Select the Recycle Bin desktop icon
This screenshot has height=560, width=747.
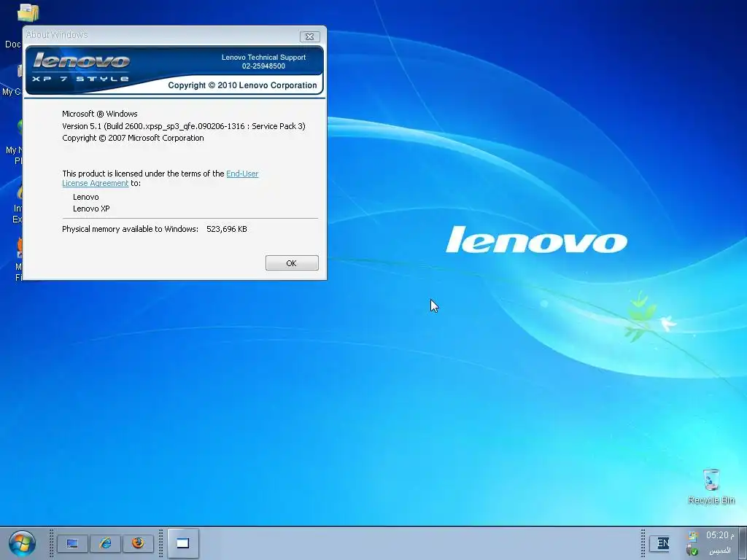[x=711, y=486]
